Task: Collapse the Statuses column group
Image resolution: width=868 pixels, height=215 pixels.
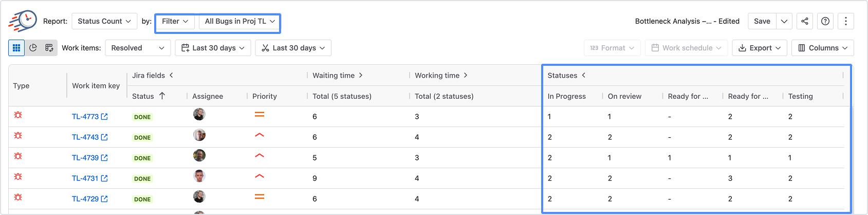Action: click(x=584, y=75)
